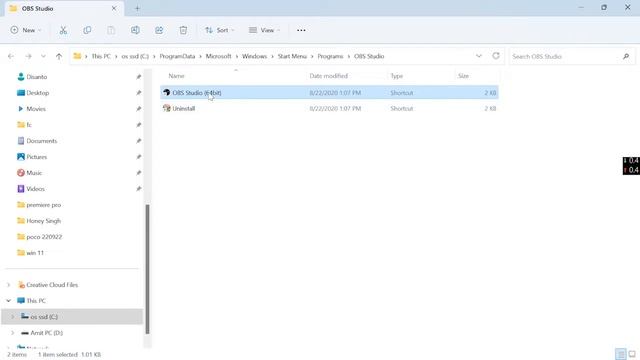The height and width of the screenshot is (360, 640).
Task: Click the Delete trash icon
Action: [x=183, y=30]
